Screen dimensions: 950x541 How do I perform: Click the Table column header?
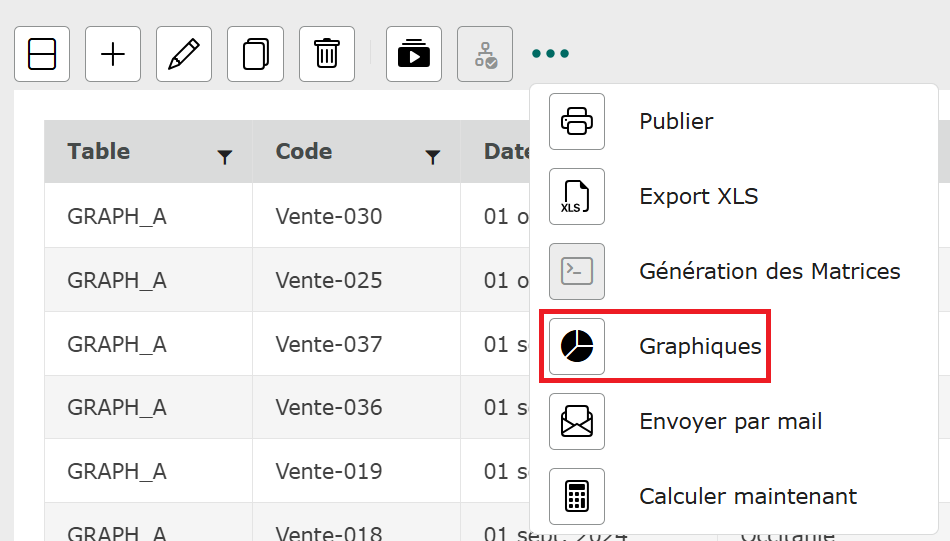click(x=99, y=152)
